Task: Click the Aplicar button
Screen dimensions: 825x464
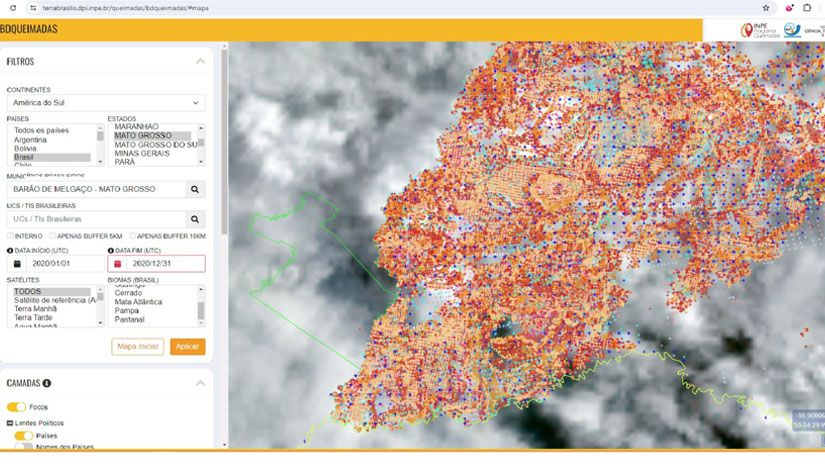Action: pos(187,346)
